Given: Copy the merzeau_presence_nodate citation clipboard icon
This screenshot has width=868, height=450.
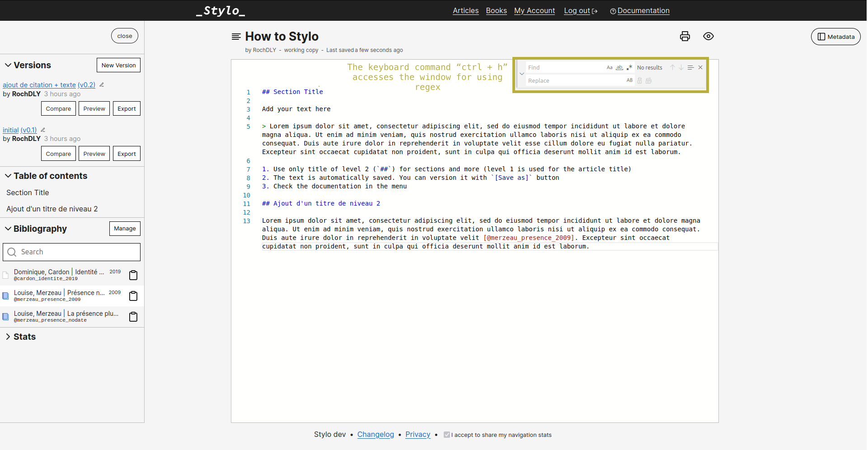Looking at the screenshot, I should pos(133,317).
